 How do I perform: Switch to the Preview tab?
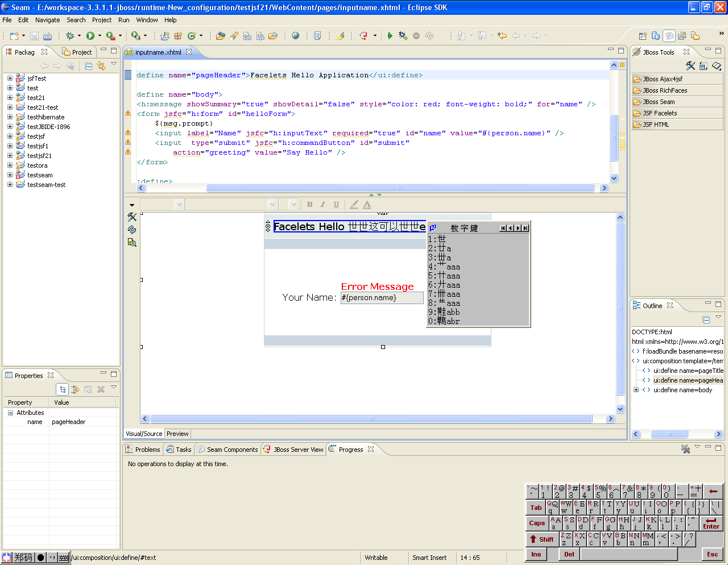[177, 434]
